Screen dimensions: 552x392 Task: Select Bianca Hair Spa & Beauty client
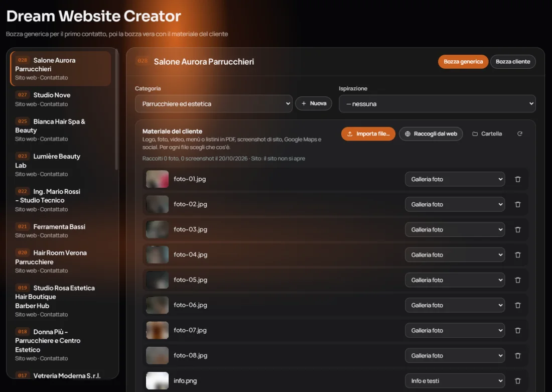(x=61, y=130)
